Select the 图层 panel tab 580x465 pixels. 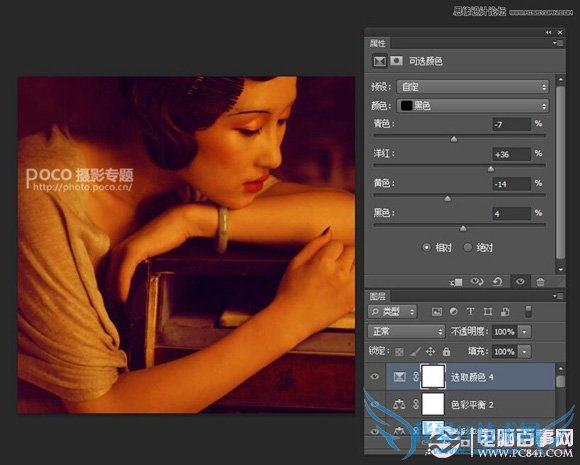(378, 296)
